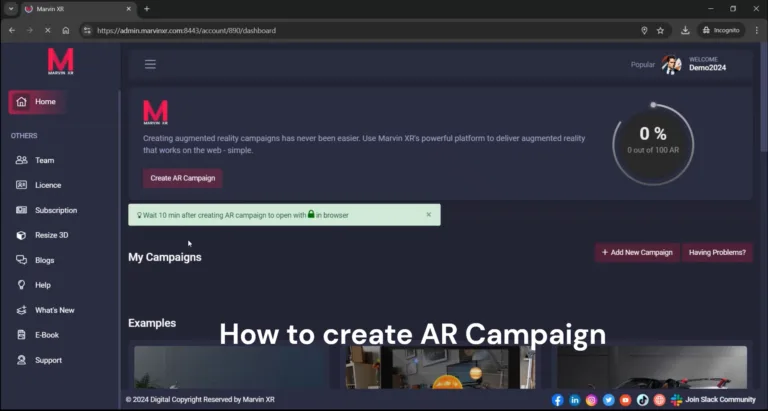This screenshot has width=768, height=411.
Task: Click the Having Problems? button
Action: tap(717, 253)
